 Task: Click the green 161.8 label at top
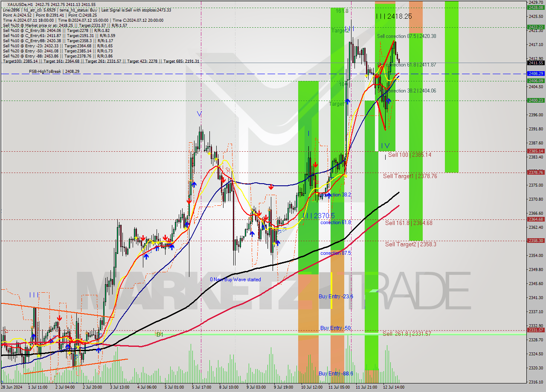click(342, 11)
